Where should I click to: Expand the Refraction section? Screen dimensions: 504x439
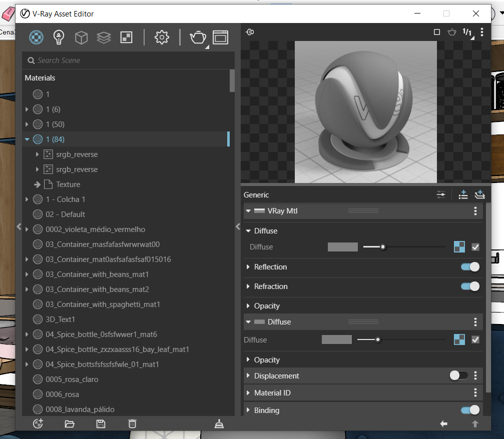[x=248, y=286]
